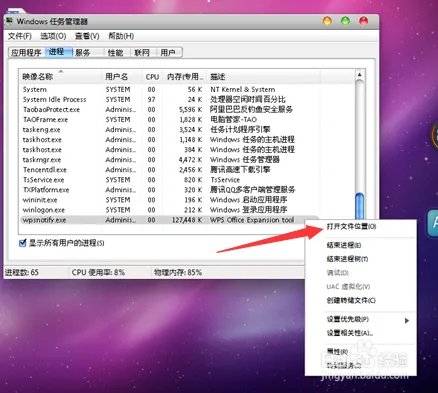438x393 pixels.
Task: Click the 物理内存: 85% status entry
Action: [178, 272]
